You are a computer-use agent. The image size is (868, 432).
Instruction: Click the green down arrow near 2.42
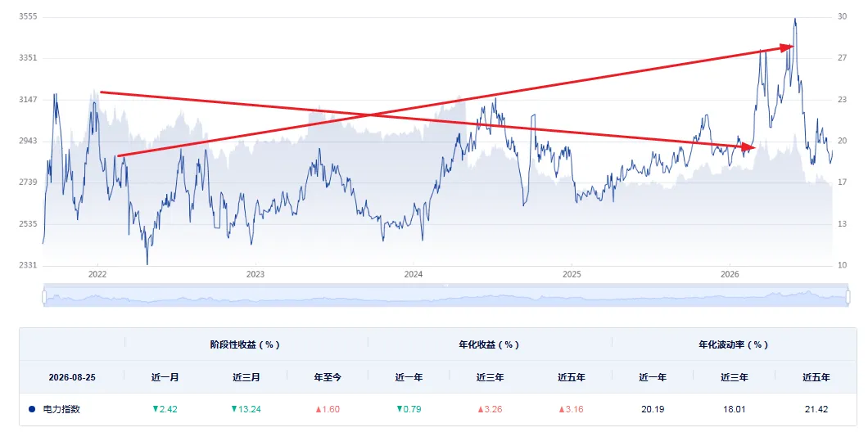click(156, 409)
